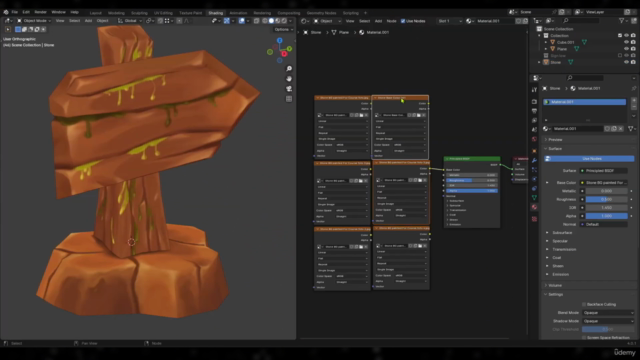
Task: Click the Blender logo menu icon
Action: 6,12
